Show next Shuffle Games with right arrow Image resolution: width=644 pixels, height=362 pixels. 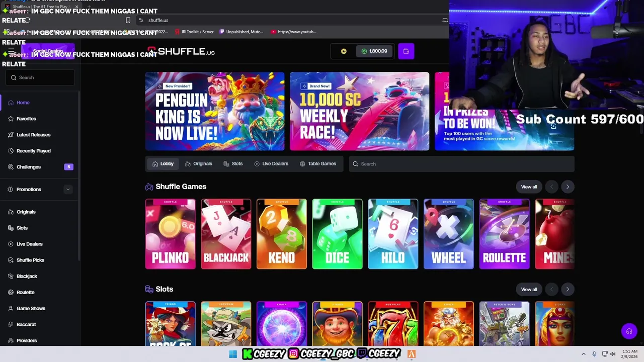click(568, 187)
